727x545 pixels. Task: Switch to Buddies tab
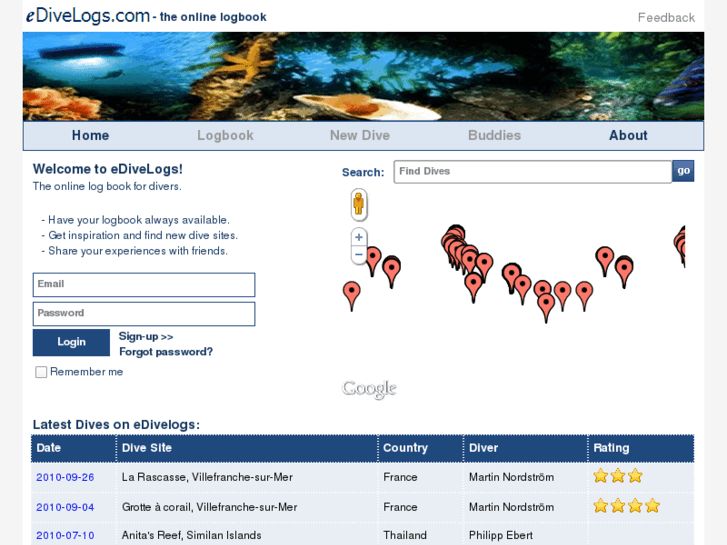(494, 135)
